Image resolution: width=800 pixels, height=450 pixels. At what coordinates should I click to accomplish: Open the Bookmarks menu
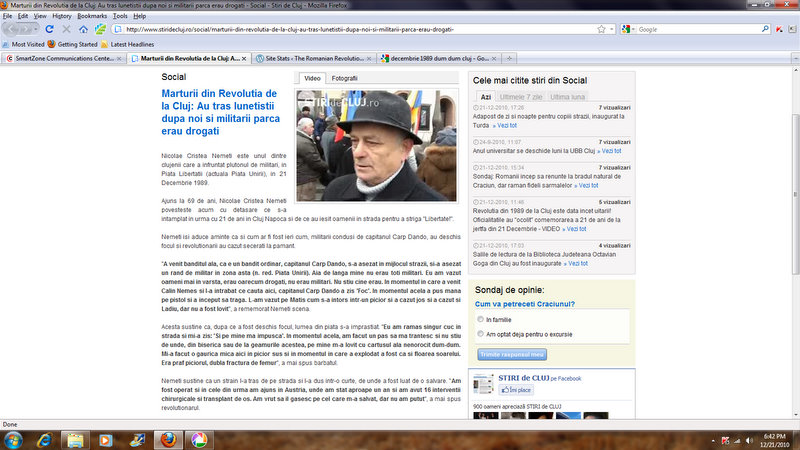click(x=92, y=16)
